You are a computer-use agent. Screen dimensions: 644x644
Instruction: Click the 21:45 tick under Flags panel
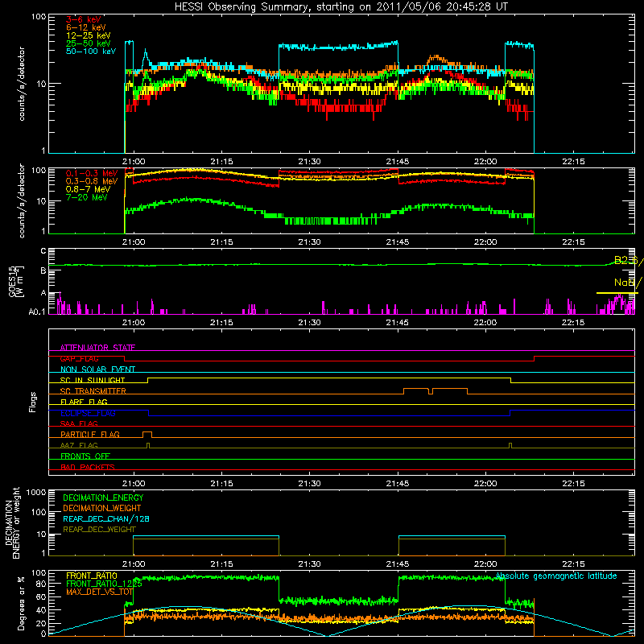(397, 484)
